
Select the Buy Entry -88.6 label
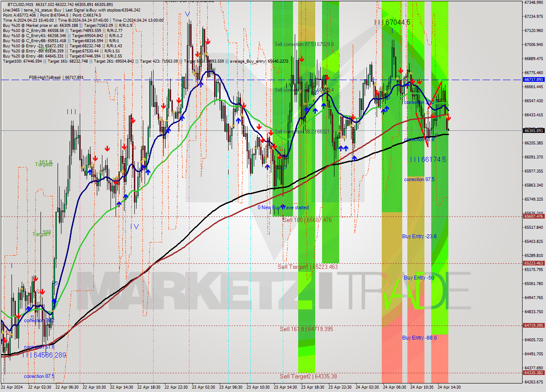tap(419, 338)
